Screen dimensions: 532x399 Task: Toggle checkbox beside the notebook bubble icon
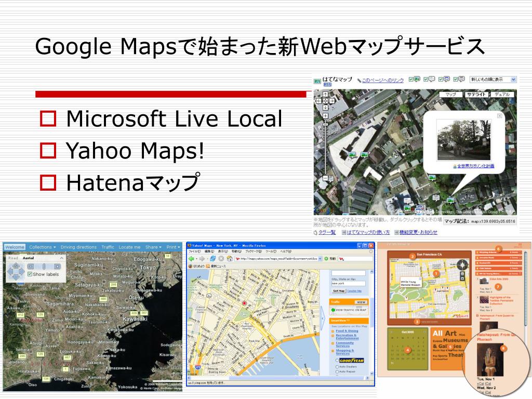pyautogui.click(x=456, y=79)
